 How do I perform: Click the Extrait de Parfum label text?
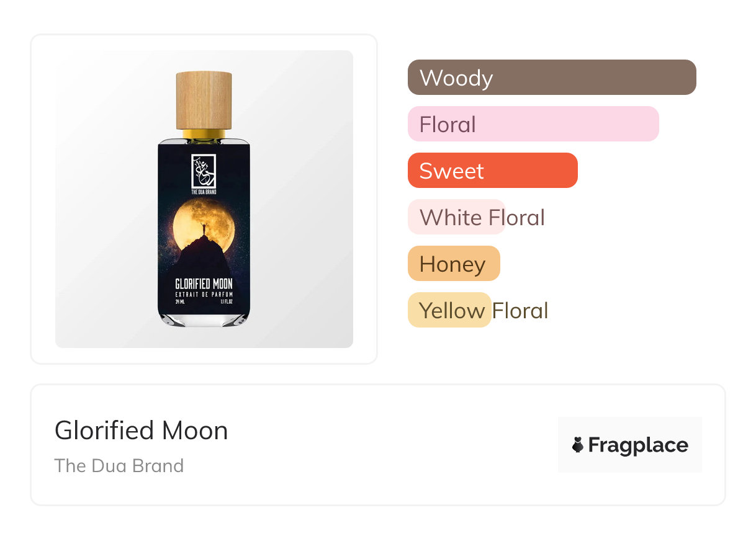pyautogui.click(x=204, y=293)
